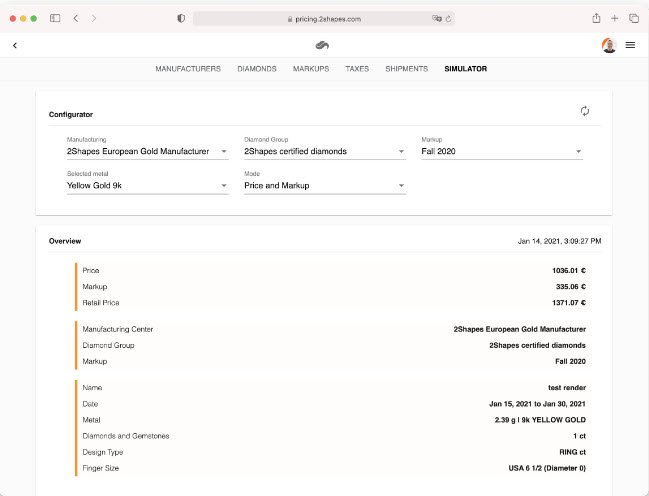
Task: Click the Retail Price label
Action: pyautogui.click(x=101, y=303)
